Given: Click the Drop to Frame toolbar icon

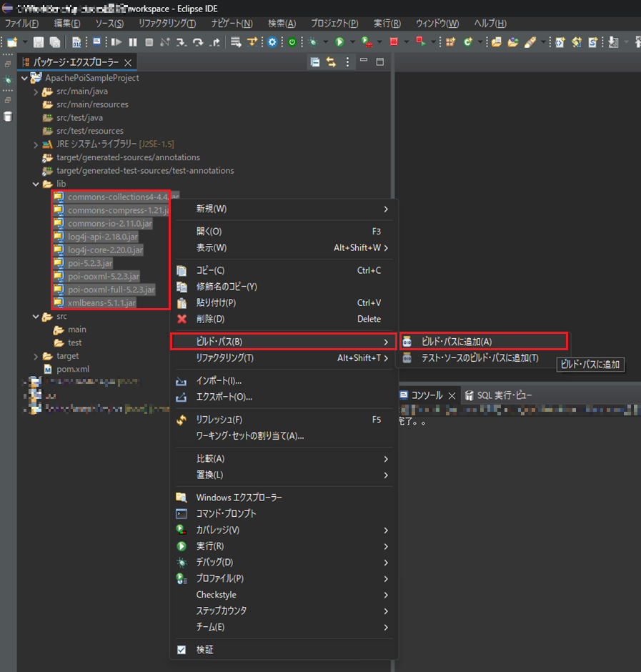Looking at the screenshot, I should point(236,42).
